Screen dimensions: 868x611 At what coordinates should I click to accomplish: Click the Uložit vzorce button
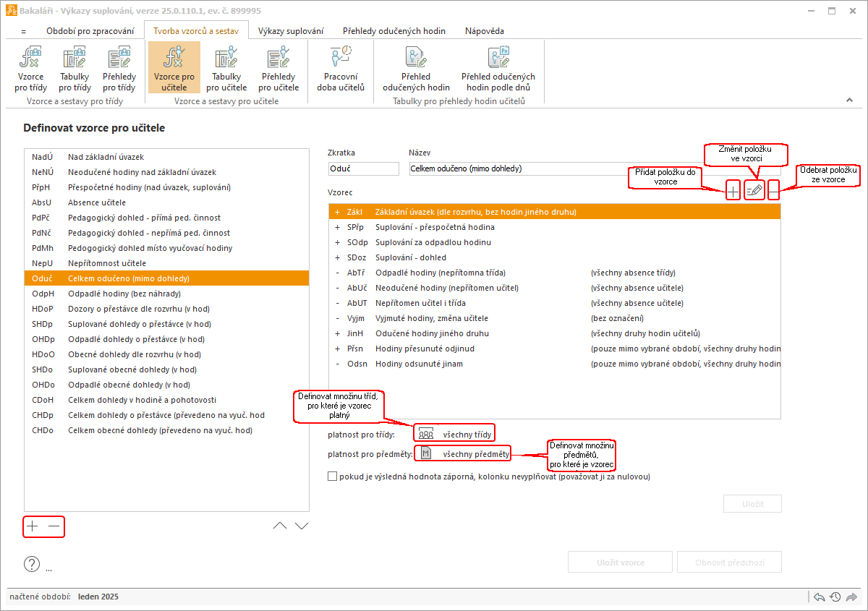pos(621,562)
